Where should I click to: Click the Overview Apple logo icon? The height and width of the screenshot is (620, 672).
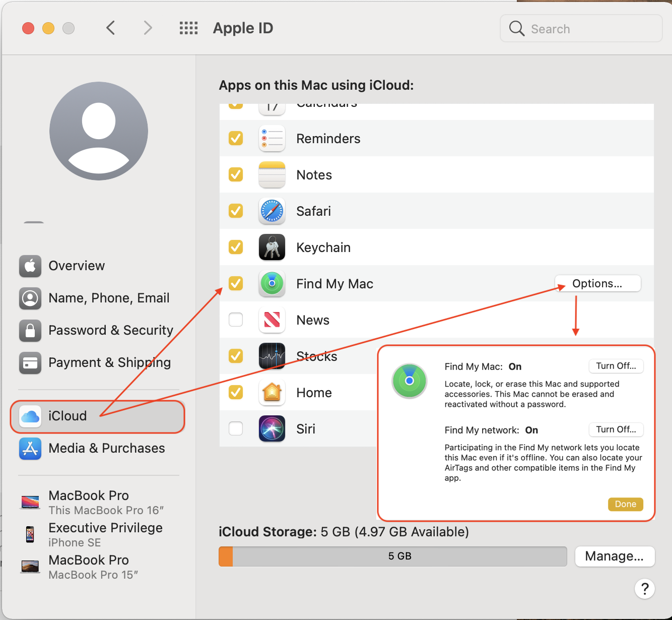click(x=30, y=266)
